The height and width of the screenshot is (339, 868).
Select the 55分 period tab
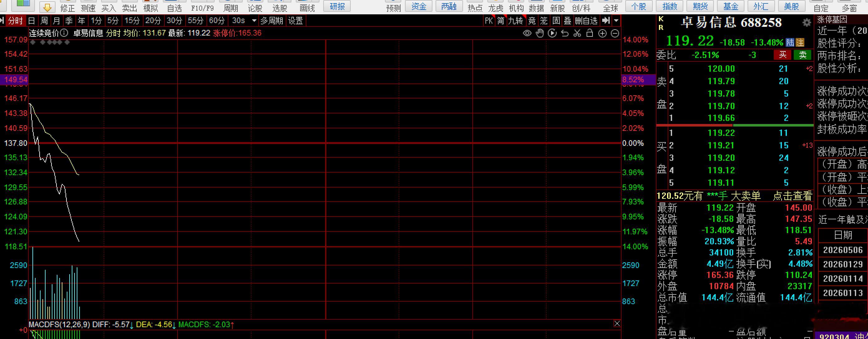point(195,21)
